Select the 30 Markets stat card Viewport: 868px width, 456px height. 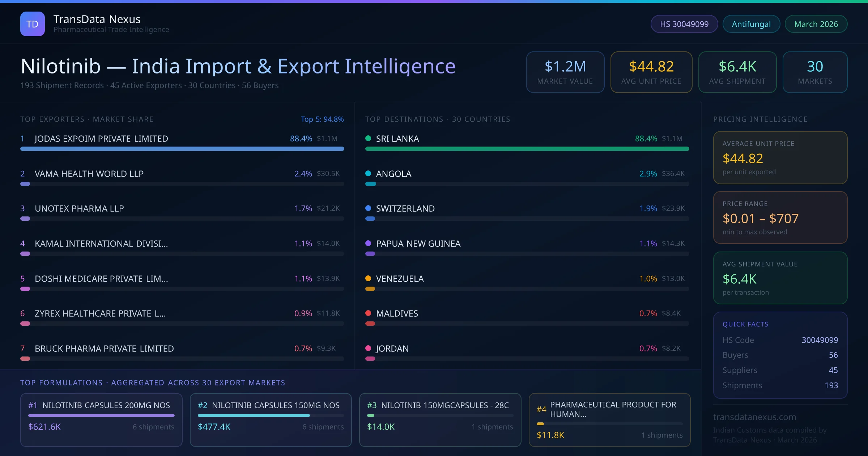(815, 72)
